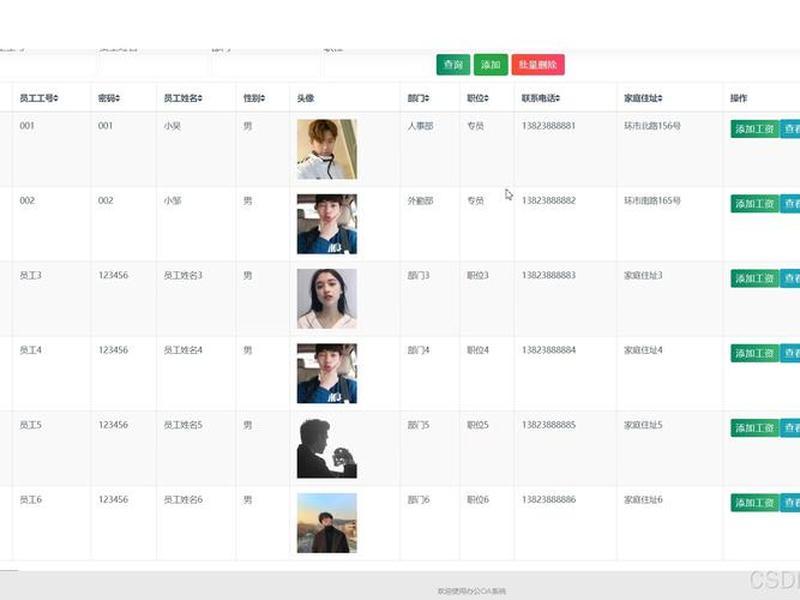Sort by the 密码 column arrows

(117, 98)
